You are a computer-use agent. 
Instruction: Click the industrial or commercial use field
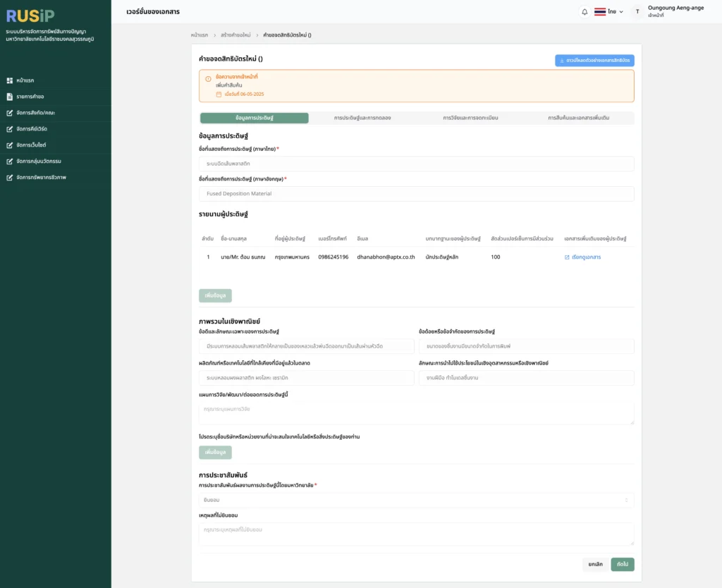click(x=526, y=378)
